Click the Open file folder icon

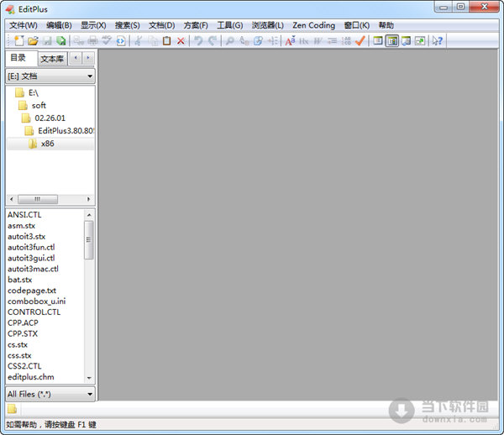(x=33, y=41)
